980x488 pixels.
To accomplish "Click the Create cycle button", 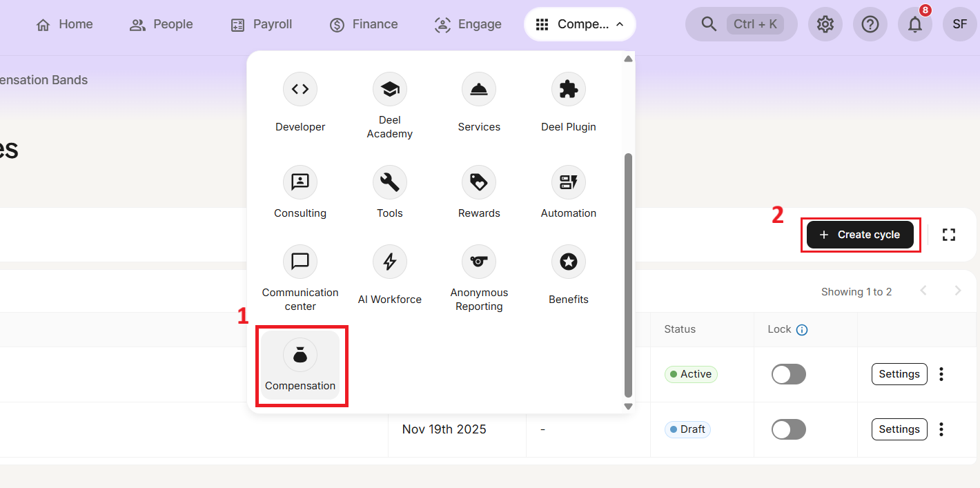I will coord(860,235).
